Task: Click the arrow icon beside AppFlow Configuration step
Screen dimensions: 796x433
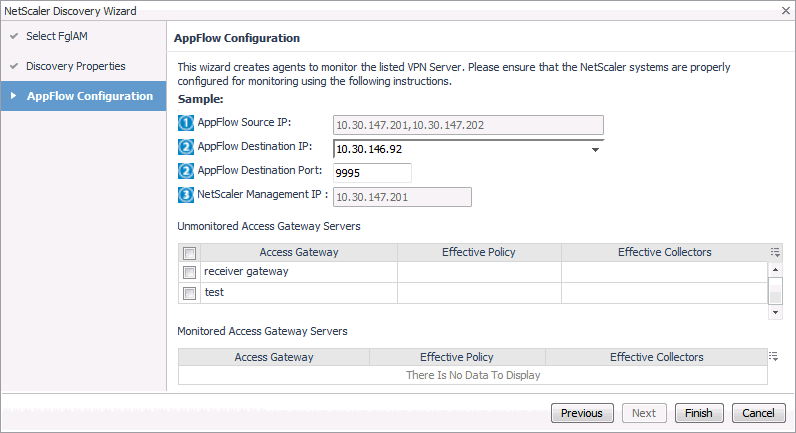Action: tap(14, 95)
